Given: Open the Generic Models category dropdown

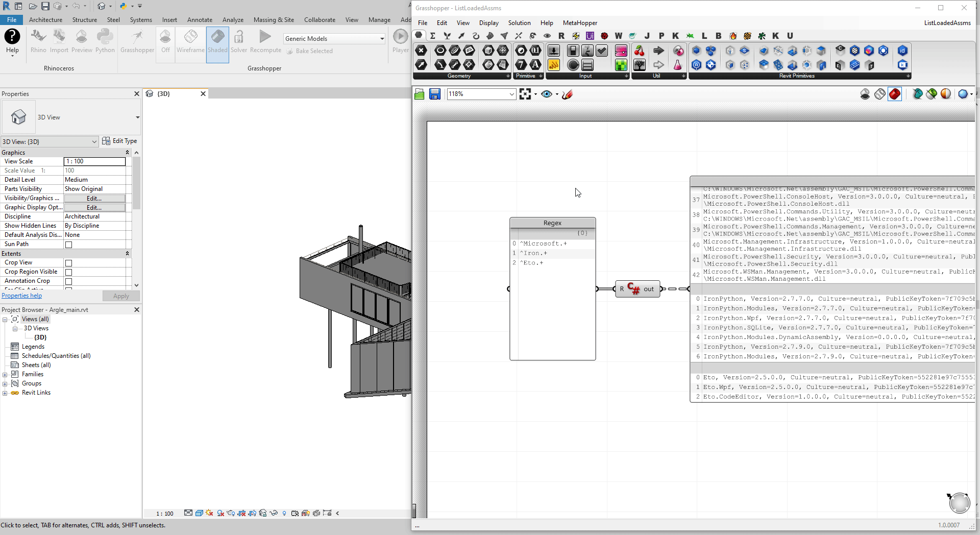Looking at the screenshot, I should coord(382,39).
